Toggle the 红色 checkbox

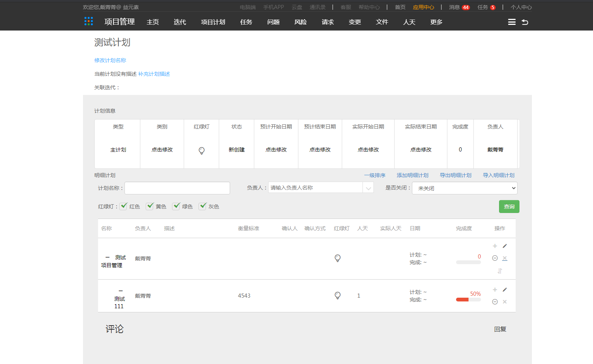[x=123, y=206]
